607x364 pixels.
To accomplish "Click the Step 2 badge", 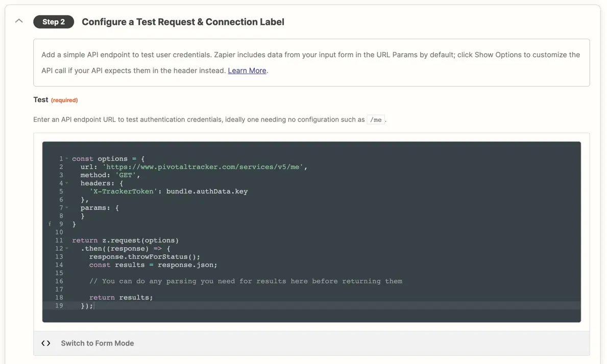I will point(54,21).
